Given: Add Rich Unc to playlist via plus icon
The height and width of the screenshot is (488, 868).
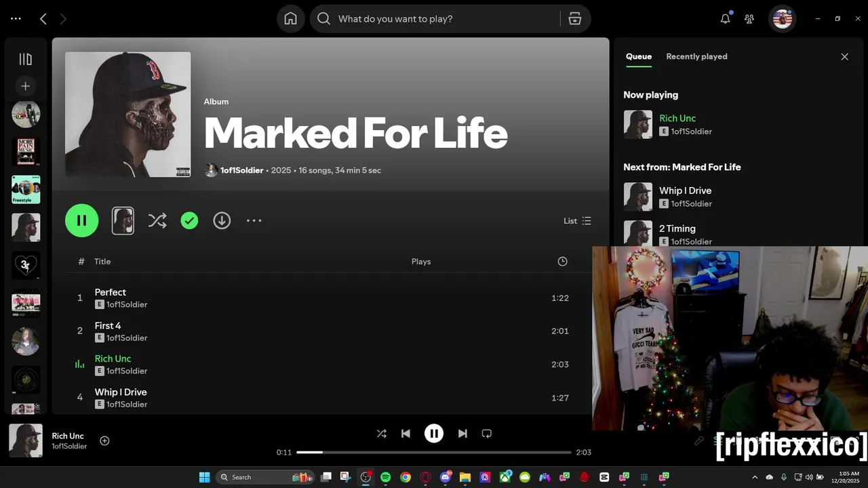Looking at the screenshot, I should click(104, 441).
